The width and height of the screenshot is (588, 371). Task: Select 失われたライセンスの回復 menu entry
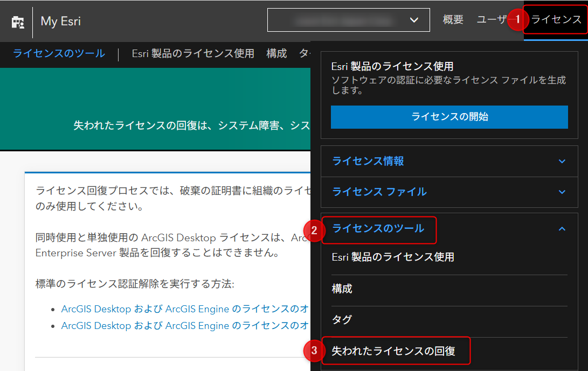393,351
